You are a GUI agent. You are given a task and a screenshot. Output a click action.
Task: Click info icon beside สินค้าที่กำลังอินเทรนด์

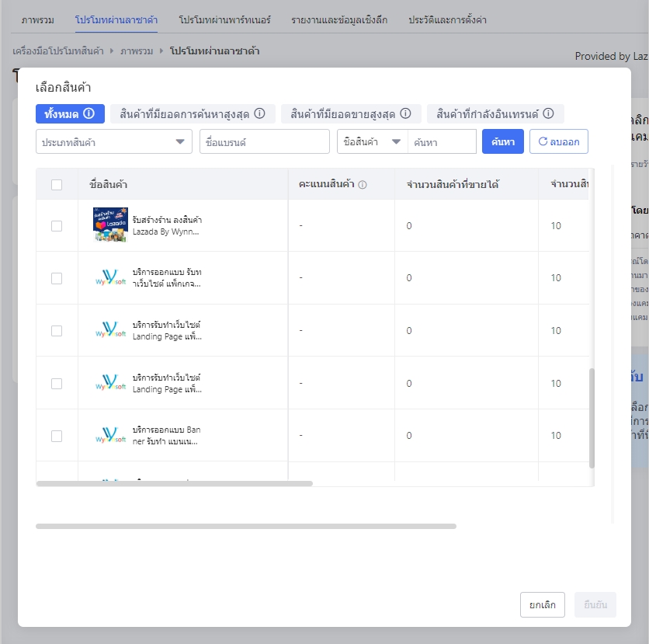tap(548, 113)
